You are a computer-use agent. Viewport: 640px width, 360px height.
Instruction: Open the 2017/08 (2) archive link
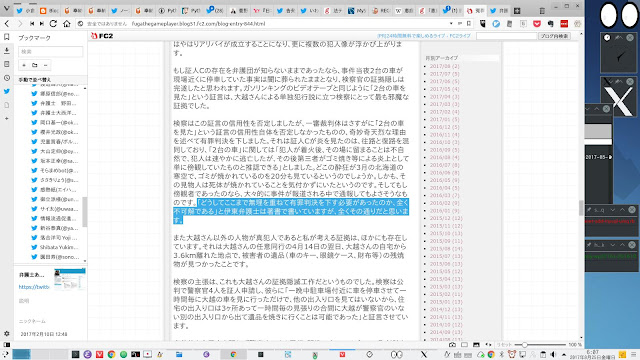click(444, 66)
